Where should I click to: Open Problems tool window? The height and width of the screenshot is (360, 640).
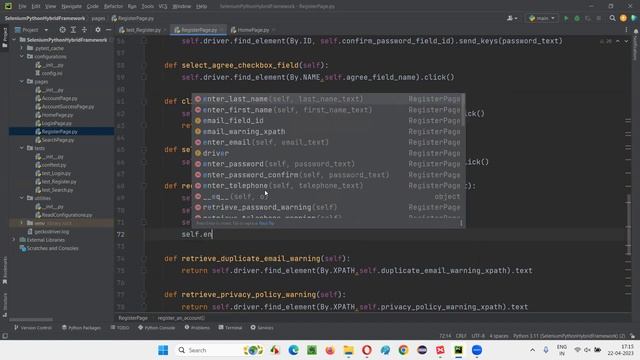(197, 327)
